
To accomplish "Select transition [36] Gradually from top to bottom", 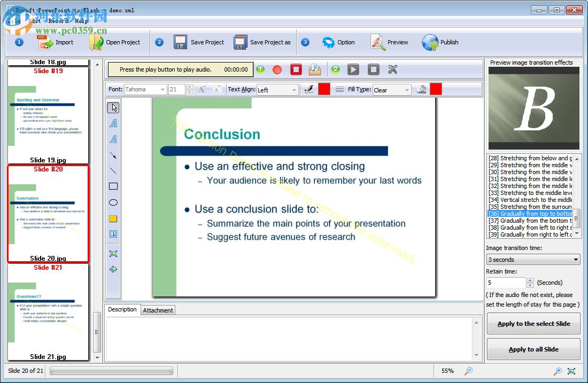I will click(x=529, y=213).
